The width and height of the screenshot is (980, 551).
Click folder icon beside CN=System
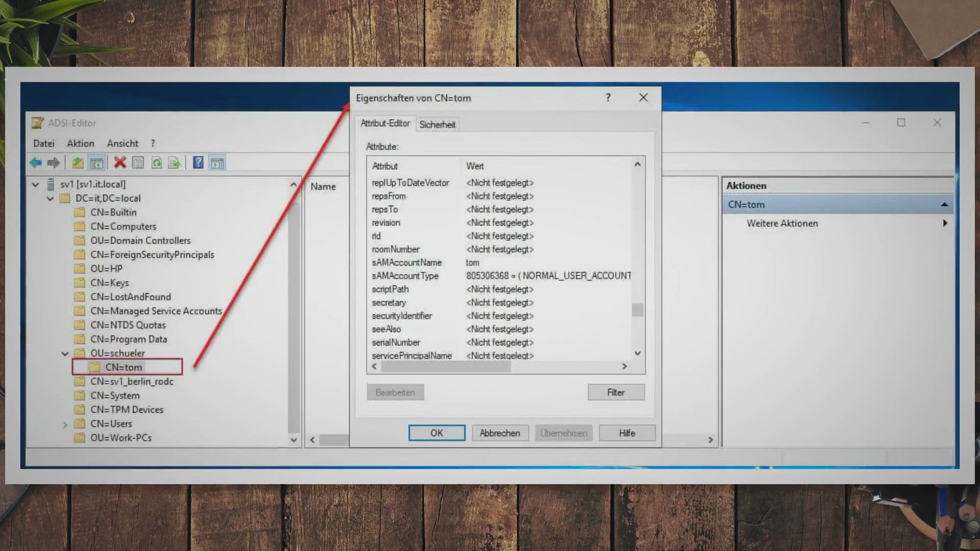pyautogui.click(x=80, y=395)
